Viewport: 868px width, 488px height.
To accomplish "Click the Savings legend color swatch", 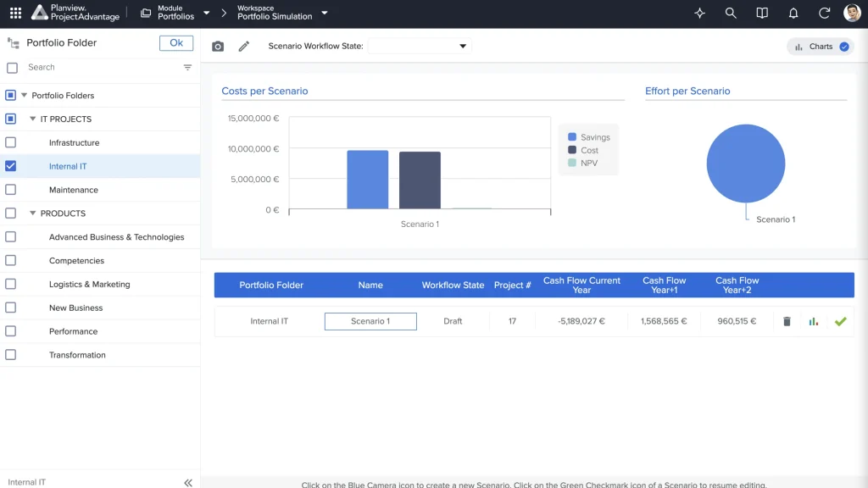I will [572, 136].
